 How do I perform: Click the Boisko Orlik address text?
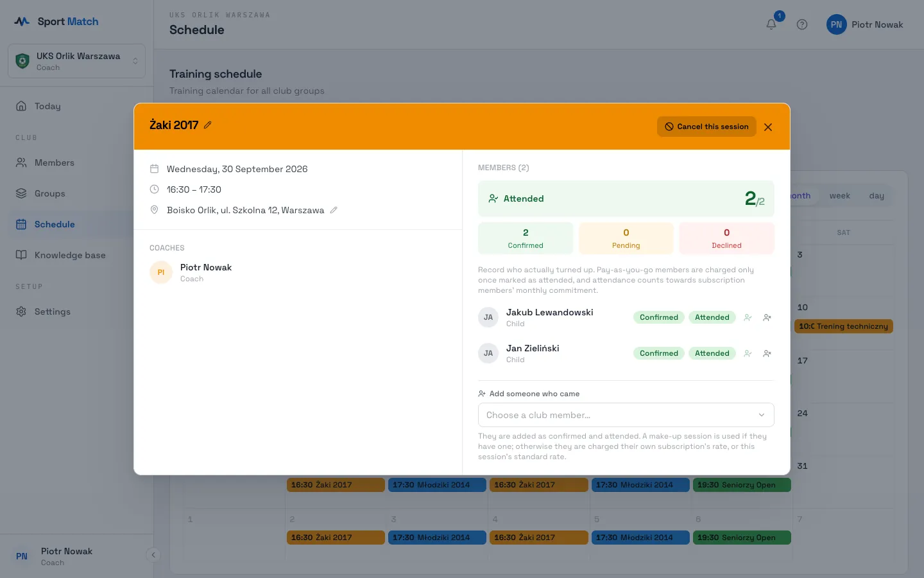(x=245, y=210)
